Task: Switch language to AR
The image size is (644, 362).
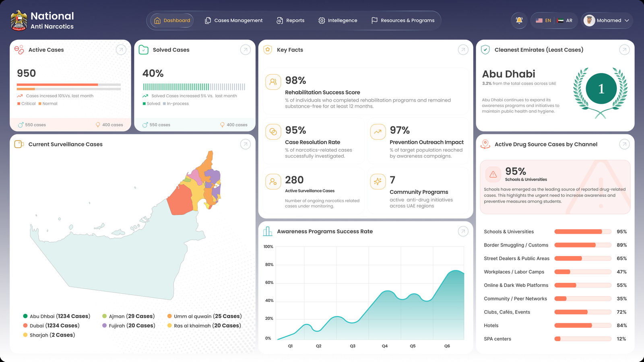Action: click(565, 21)
